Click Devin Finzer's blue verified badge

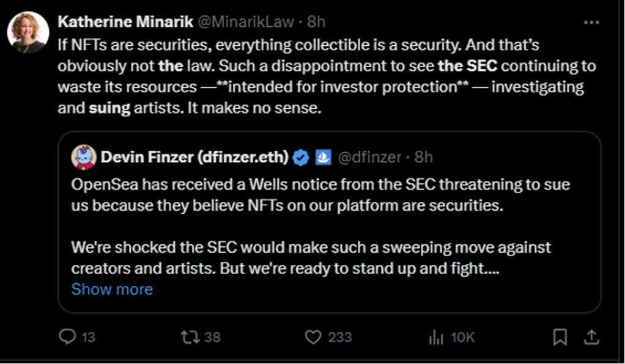point(300,158)
